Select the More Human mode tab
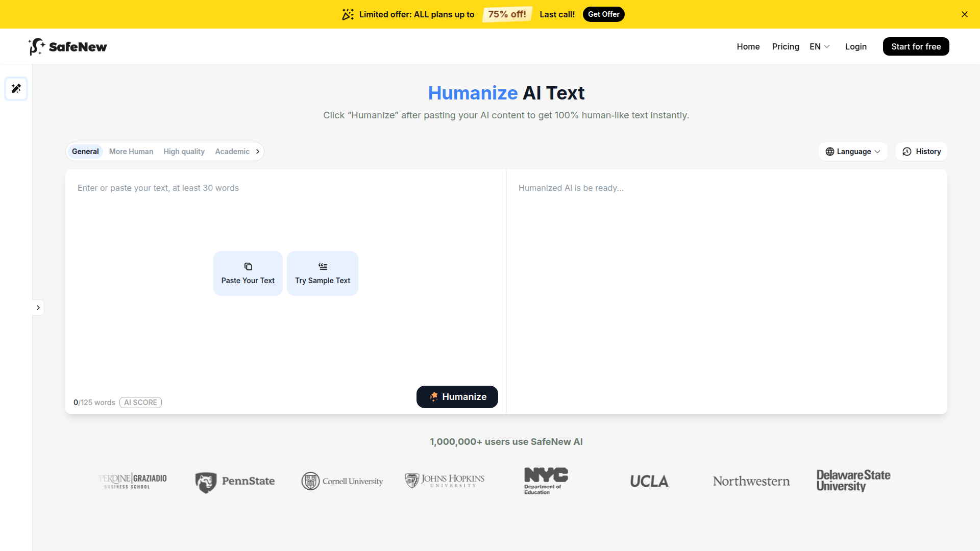 [x=131, y=152]
